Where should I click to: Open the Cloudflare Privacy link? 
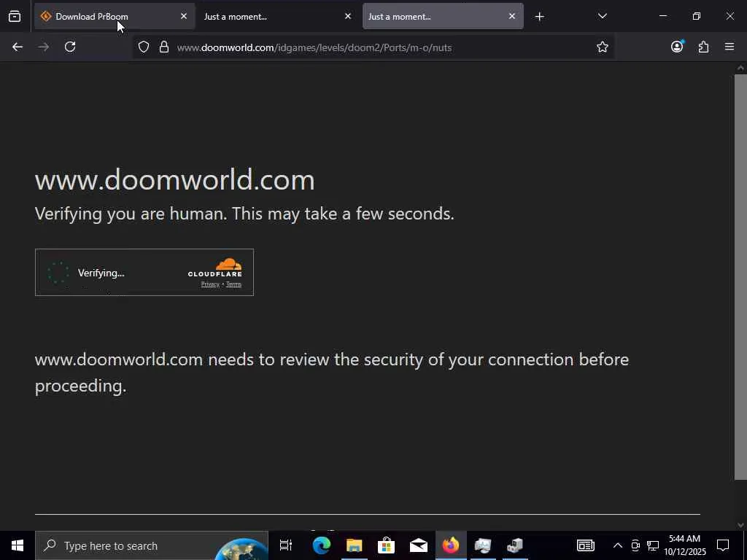[210, 284]
